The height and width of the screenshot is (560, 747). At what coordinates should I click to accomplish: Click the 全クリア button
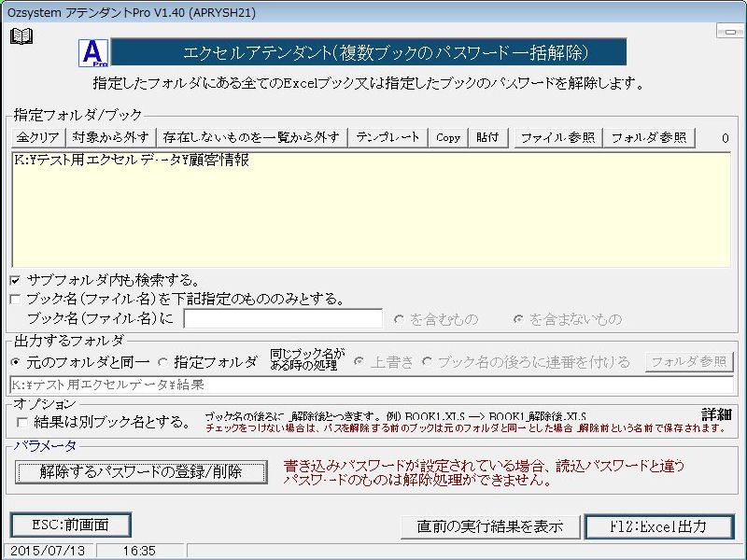(37, 137)
